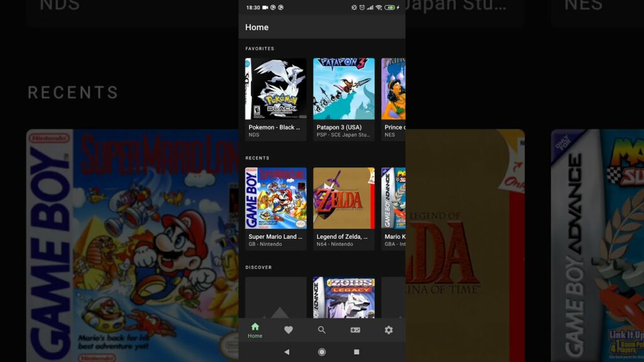Viewport: 644px width, 362px height.
Task: Tap the Home title in header
Action: pyautogui.click(x=257, y=28)
